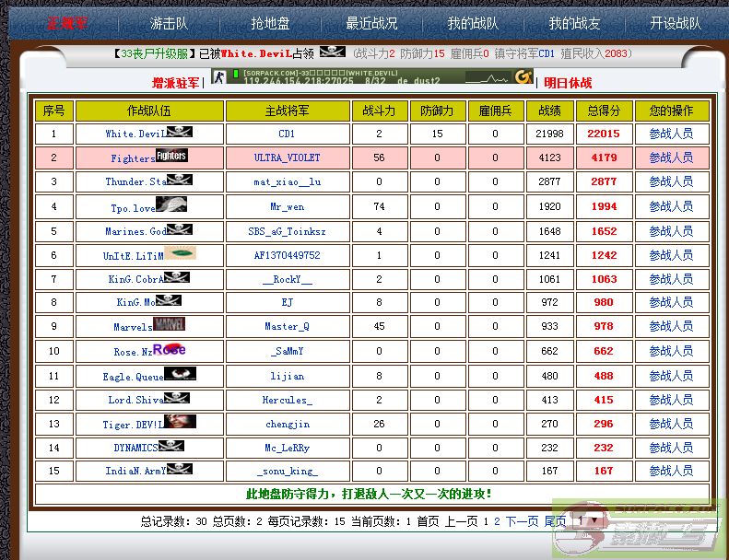Click the Eagle.Queue eyes emblem

point(180,374)
